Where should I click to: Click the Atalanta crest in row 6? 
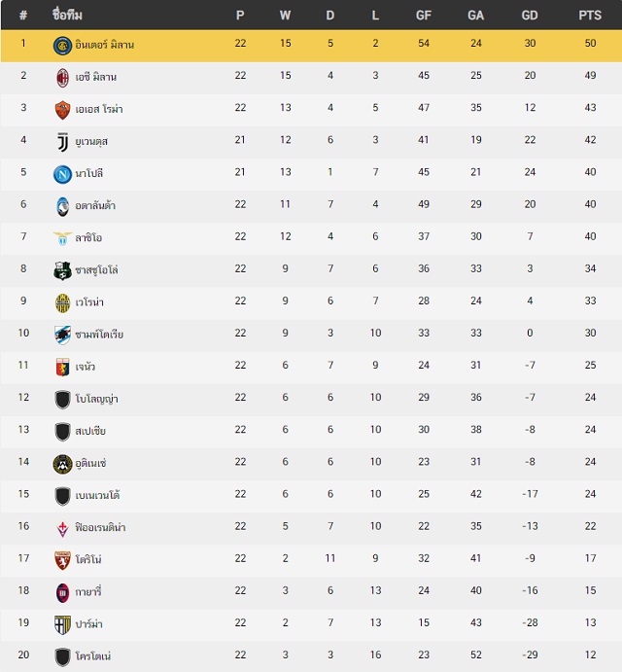[x=62, y=206]
